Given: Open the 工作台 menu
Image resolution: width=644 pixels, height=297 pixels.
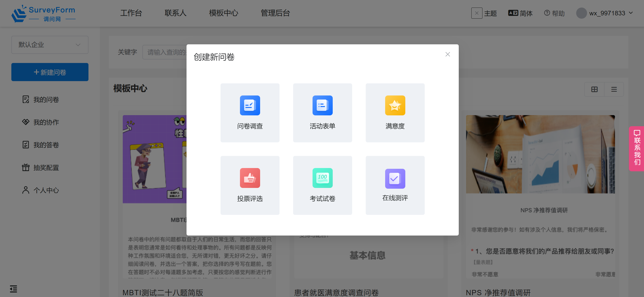Looking at the screenshot, I should click(x=131, y=13).
